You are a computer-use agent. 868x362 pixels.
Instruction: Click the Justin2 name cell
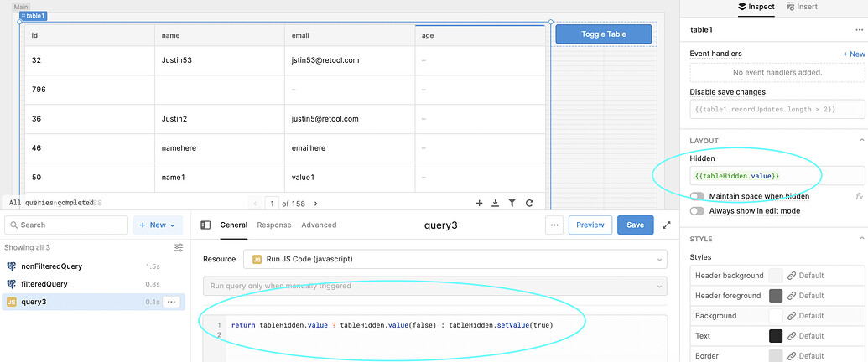(x=220, y=119)
